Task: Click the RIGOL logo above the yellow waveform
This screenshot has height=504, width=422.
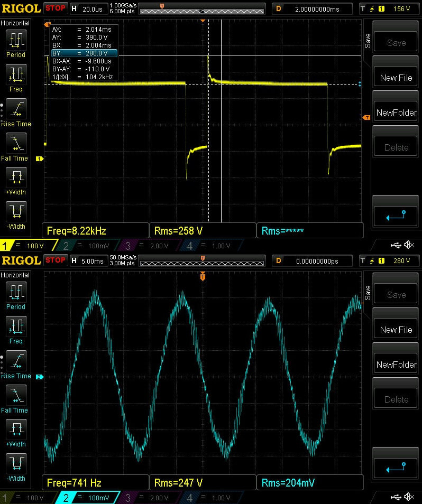Action: (x=21, y=8)
